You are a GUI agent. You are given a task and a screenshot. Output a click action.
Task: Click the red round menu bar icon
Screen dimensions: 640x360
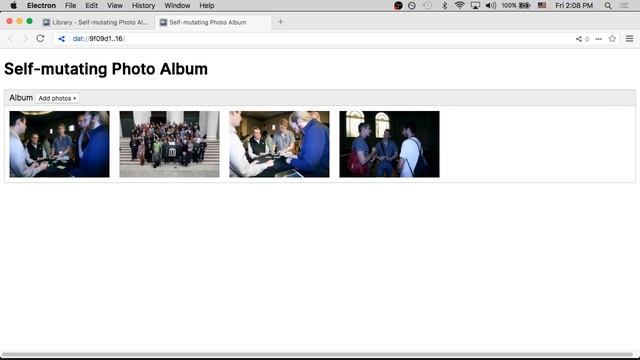pos(398,5)
